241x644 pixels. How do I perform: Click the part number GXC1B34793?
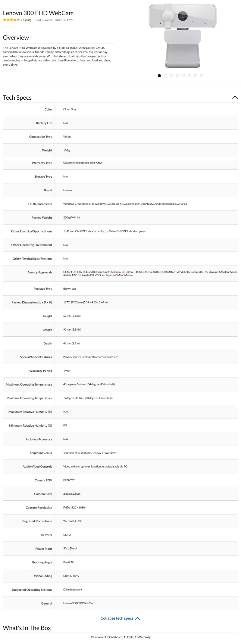coord(64,20)
